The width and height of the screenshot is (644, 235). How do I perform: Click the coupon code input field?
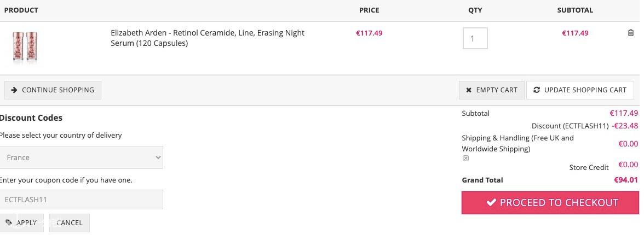(81, 199)
